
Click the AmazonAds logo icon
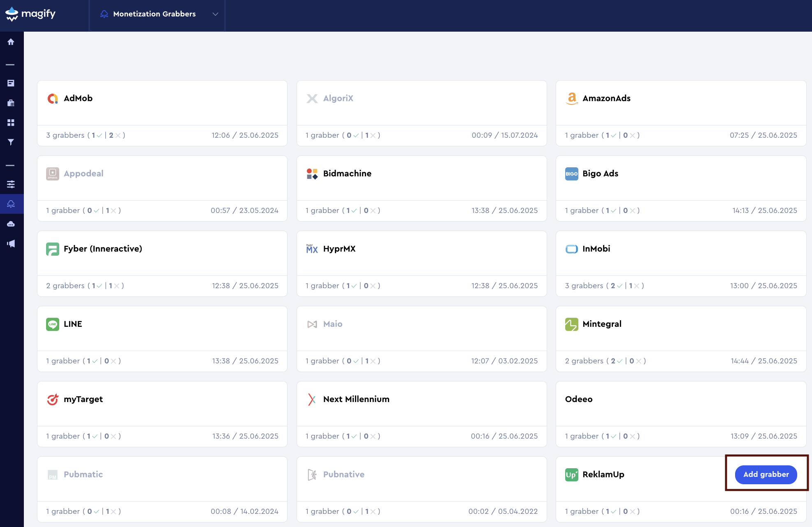tap(571, 98)
